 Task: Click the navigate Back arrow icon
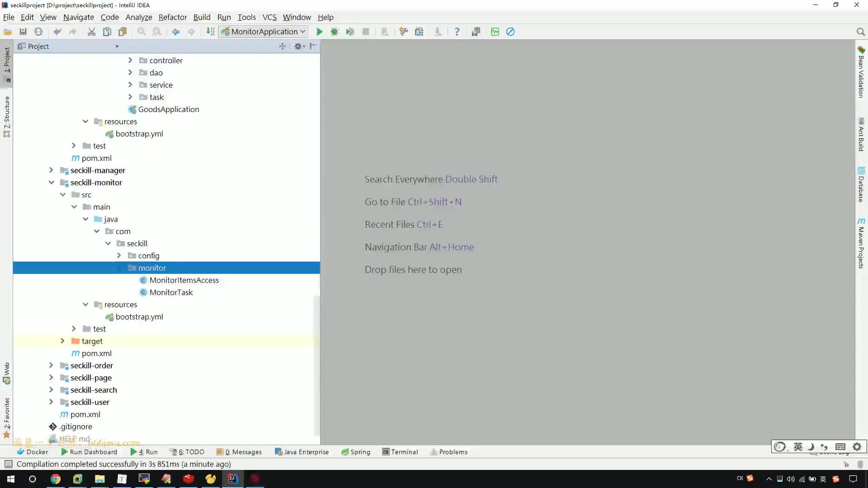(x=176, y=32)
